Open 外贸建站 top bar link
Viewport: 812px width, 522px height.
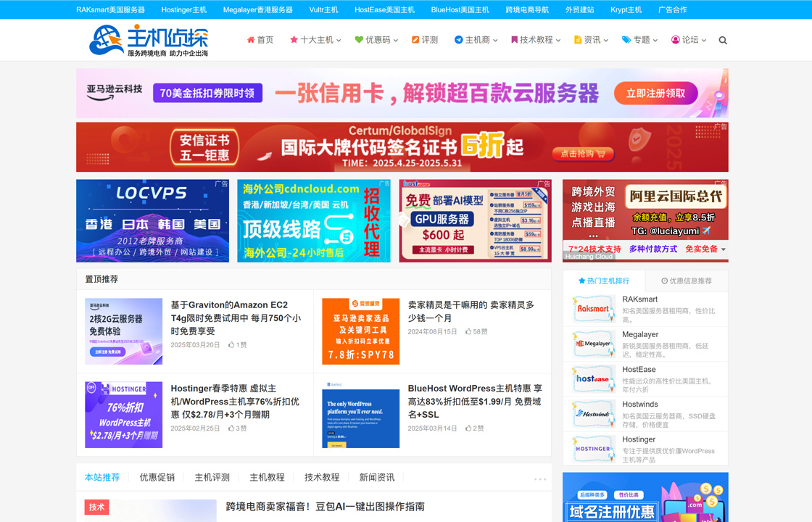pyautogui.click(x=579, y=10)
